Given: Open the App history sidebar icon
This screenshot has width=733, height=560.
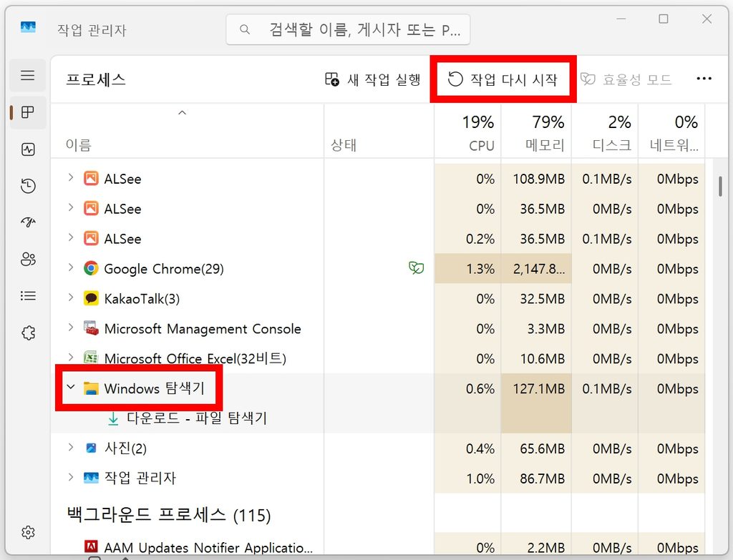Looking at the screenshot, I should click(x=28, y=186).
